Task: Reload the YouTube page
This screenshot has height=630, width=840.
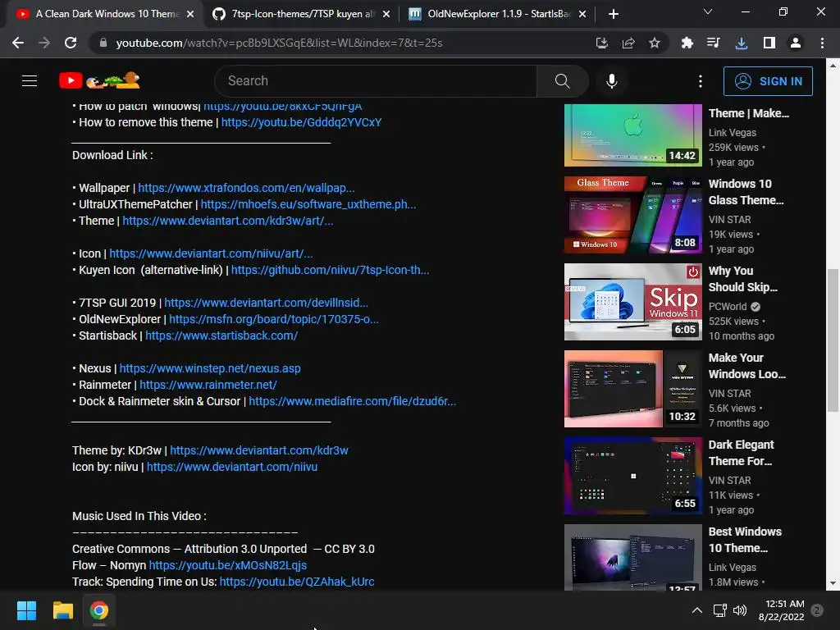Action: pyautogui.click(x=71, y=43)
